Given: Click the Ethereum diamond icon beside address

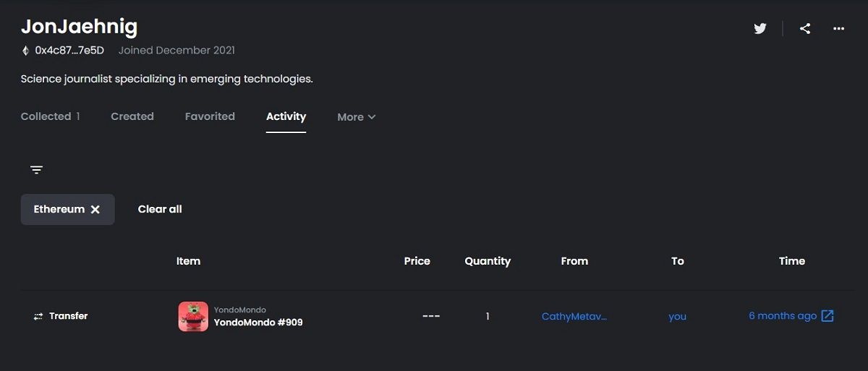Looking at the screenshot, I should coord(26,51).
